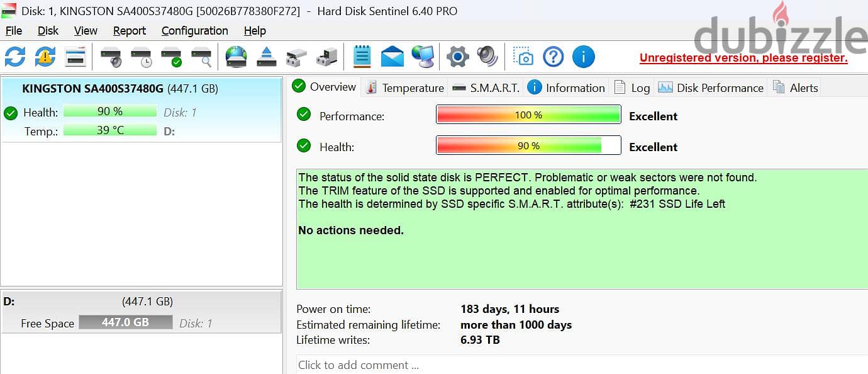The image size is (868, 374).
Task: Open the blue notepad report toolbar icon
Action: 362,57
